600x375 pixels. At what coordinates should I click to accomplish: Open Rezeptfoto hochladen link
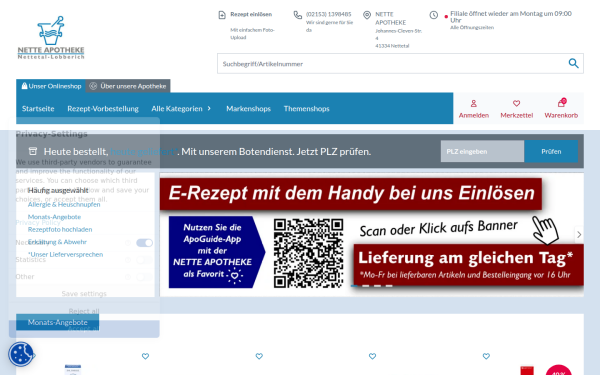point(60,229)
